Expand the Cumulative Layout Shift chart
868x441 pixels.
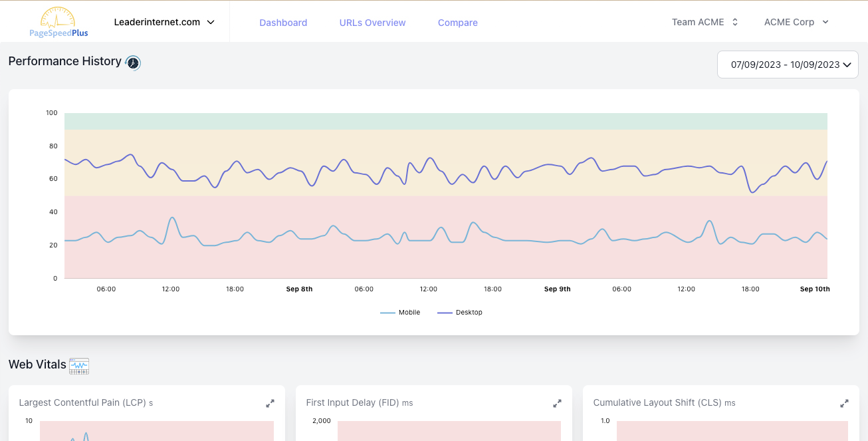(x=844, y=403)
